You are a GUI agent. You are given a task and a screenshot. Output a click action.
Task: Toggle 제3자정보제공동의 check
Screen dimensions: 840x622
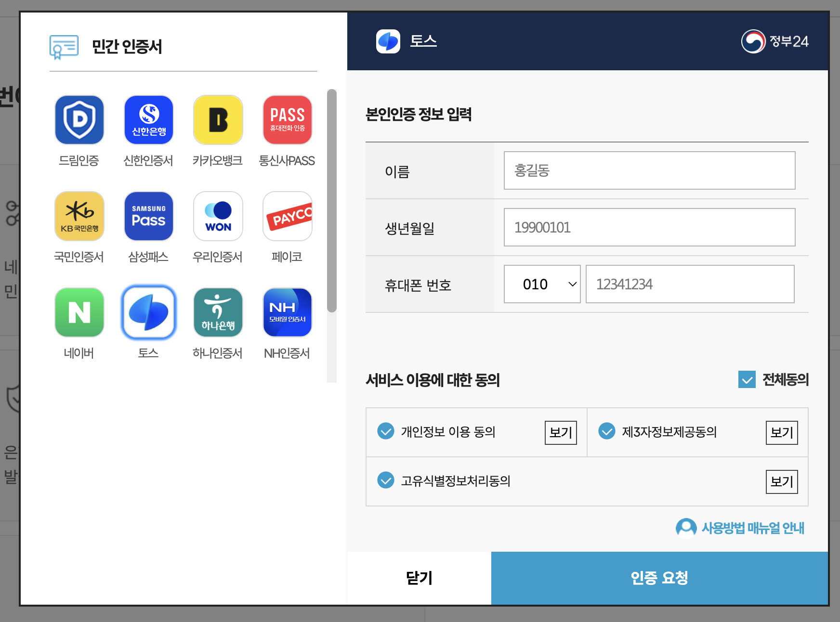click(607, 431)
